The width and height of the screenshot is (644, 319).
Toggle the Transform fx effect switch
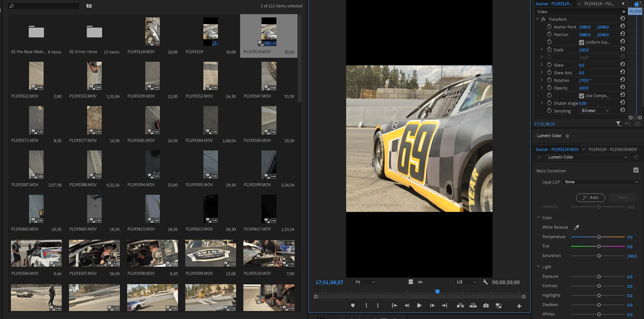pos(543,19)
